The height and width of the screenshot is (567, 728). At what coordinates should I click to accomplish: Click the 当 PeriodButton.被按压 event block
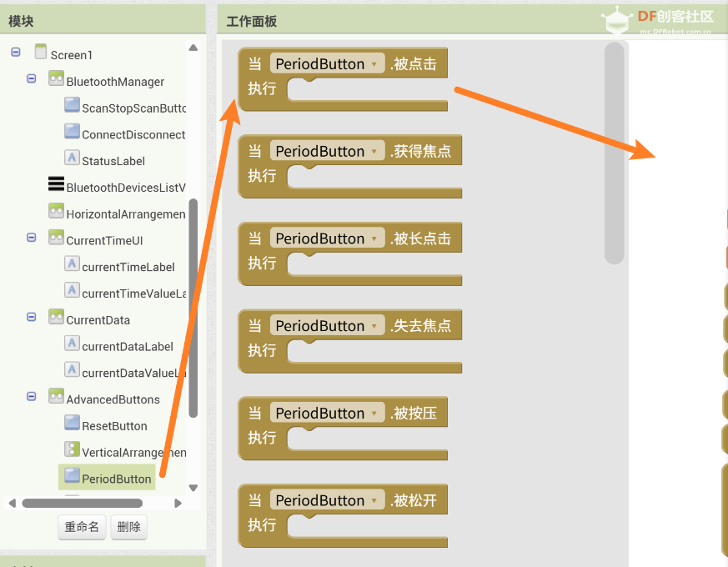(x=343, y=429)
